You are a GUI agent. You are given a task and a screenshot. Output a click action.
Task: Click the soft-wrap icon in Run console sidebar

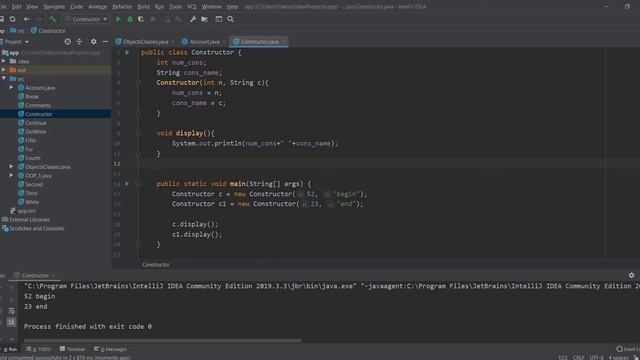pyautogui.click(x=11, y=311)
